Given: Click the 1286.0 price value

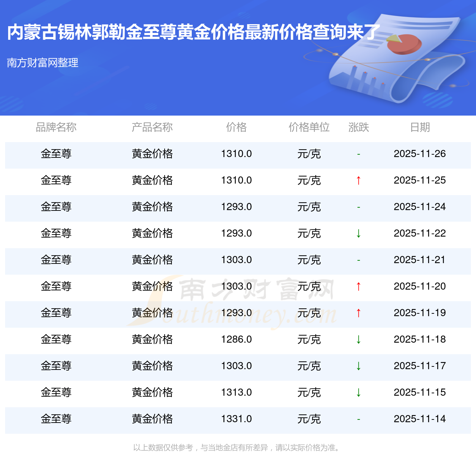Looking at the screenshot, I should 236,340.
